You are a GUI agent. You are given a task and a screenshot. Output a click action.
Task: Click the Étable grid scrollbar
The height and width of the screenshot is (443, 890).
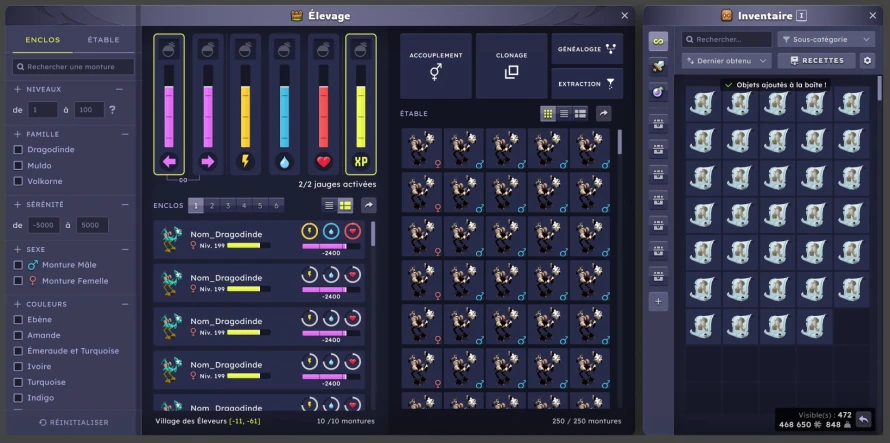pos(619,142)
